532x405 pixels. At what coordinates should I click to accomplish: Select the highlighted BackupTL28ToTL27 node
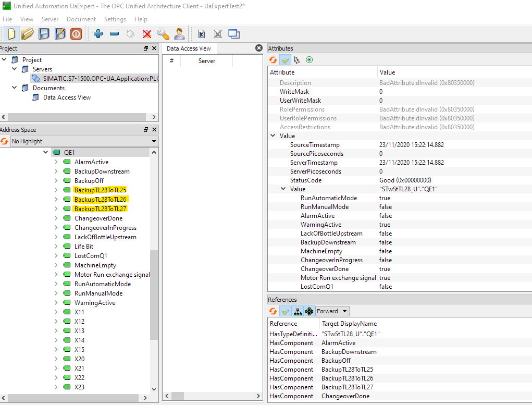click(101, 209)
